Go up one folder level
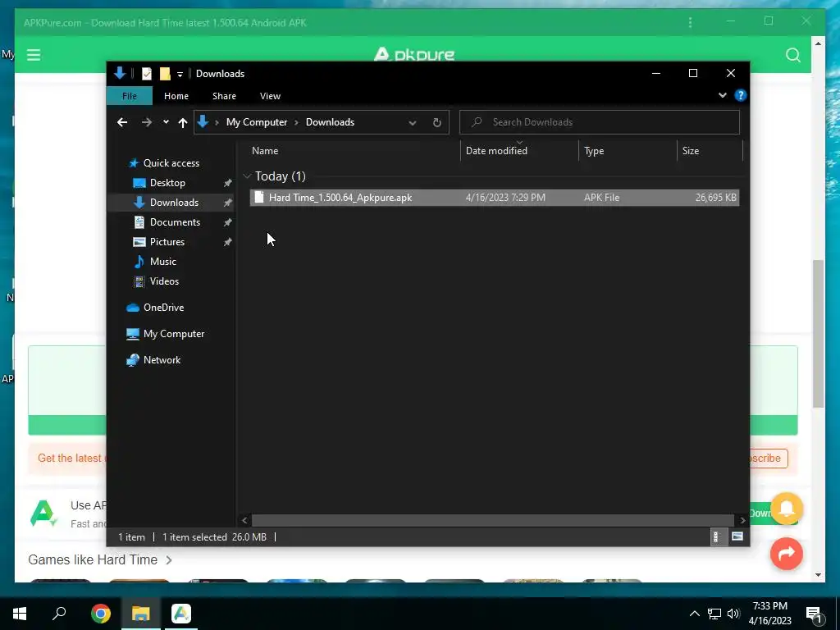This screenshot has height=630, width=840. (x=183, y=123)
